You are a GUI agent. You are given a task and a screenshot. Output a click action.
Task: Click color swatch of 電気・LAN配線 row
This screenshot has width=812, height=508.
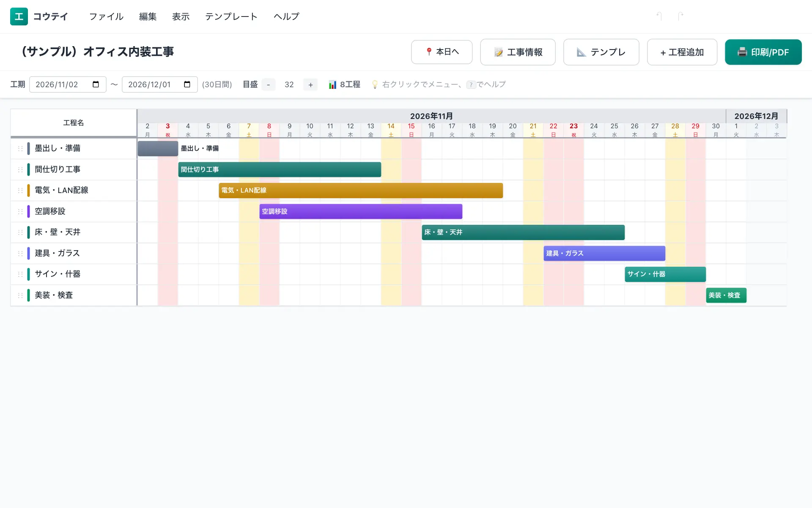(28, 190)
